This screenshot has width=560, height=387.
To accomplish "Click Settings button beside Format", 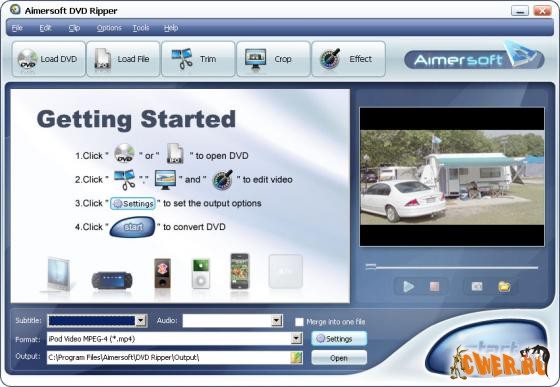I will (x=339, y=338).
